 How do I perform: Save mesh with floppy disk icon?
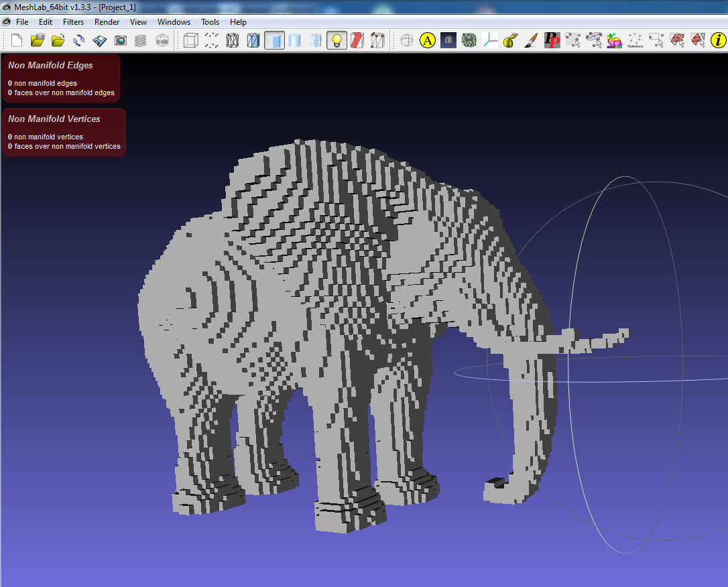click(99, 40)
